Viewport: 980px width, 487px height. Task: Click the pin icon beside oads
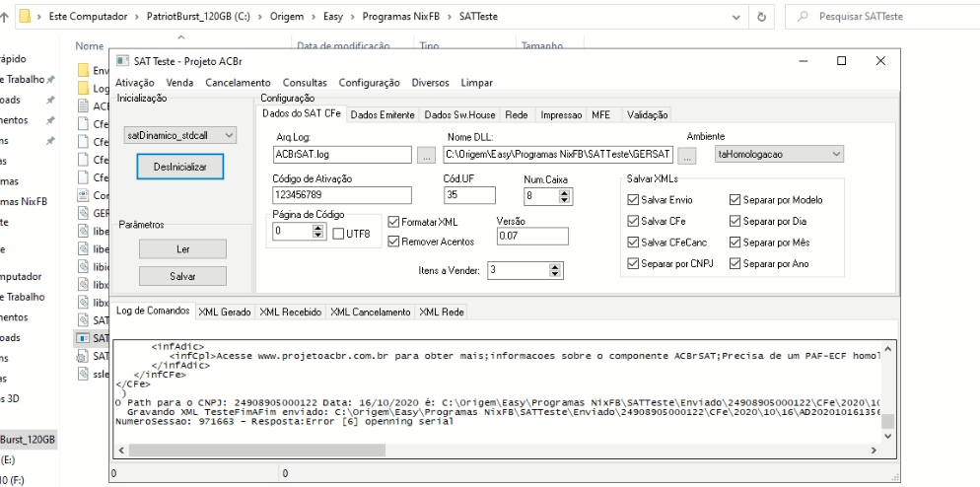tap(50, 100)
